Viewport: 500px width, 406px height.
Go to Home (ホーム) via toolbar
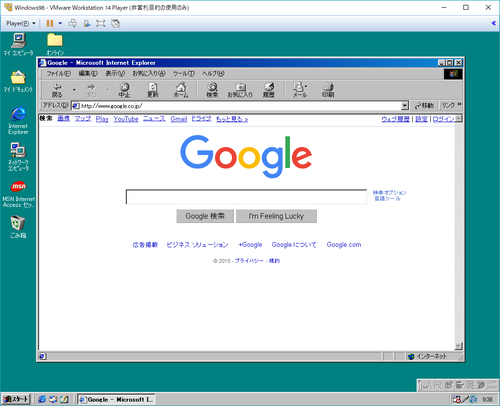(x=181, y=90)
